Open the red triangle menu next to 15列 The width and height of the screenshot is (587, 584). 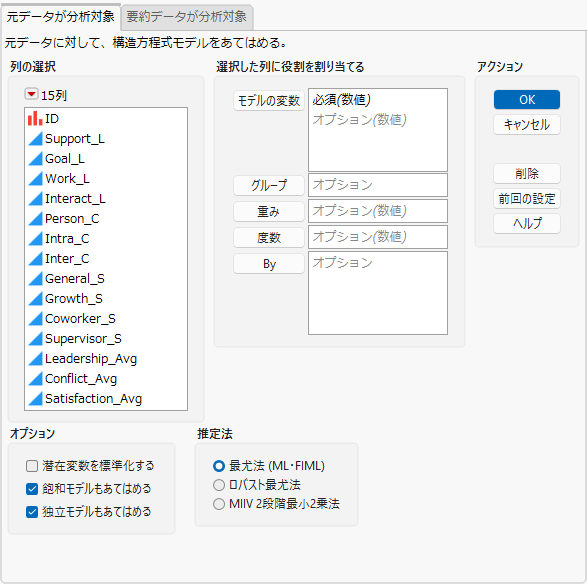(x=31, y=94)
